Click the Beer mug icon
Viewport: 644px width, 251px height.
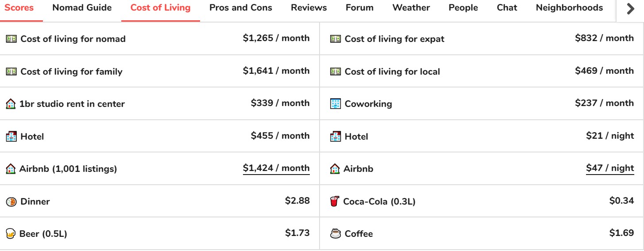pos(11,234)
